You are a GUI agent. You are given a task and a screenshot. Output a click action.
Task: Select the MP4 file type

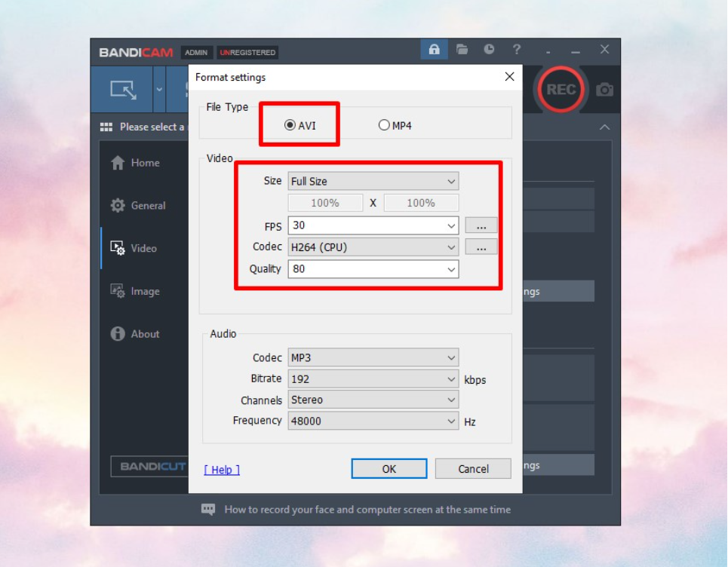pos(395,125)
